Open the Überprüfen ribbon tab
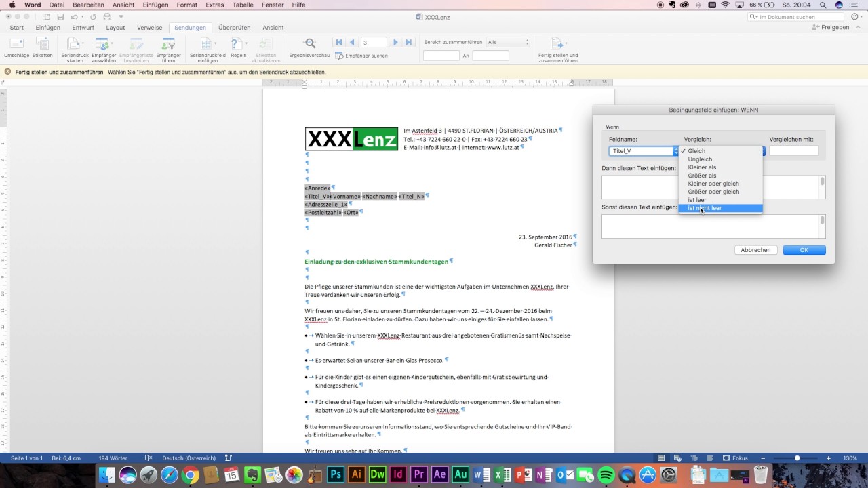The image size is (868, 488). (x=235, y=28)
